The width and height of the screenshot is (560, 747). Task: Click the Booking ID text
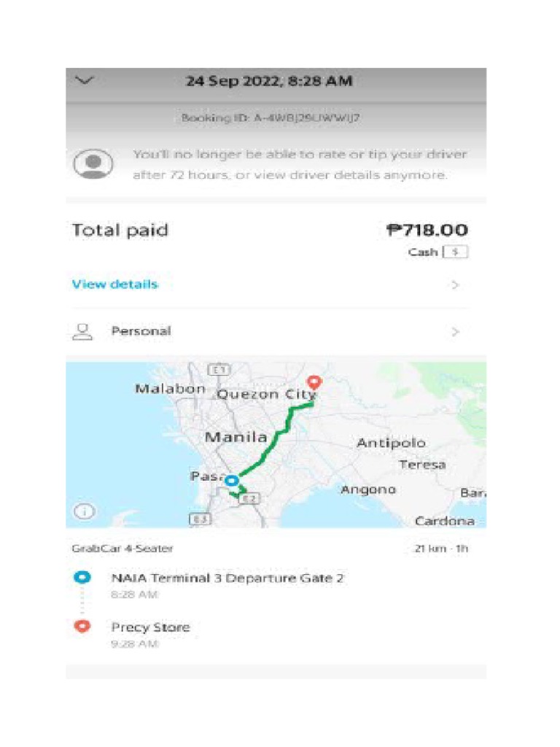270,117
